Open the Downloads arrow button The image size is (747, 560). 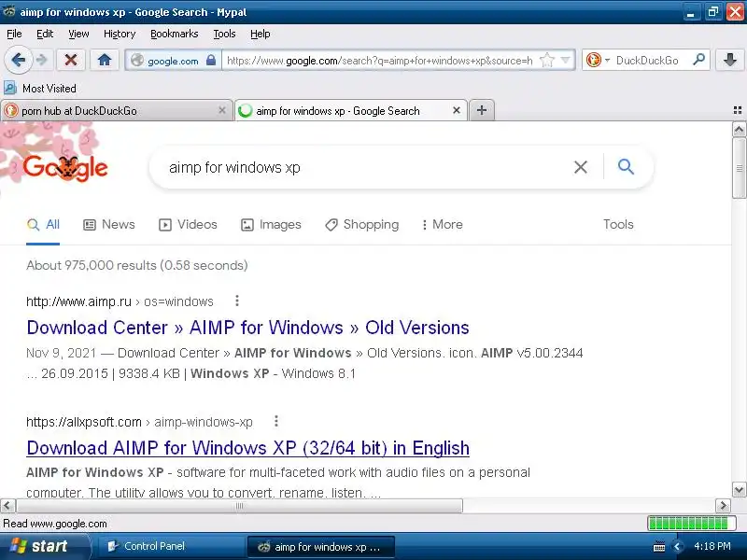(x=729, y=60)
